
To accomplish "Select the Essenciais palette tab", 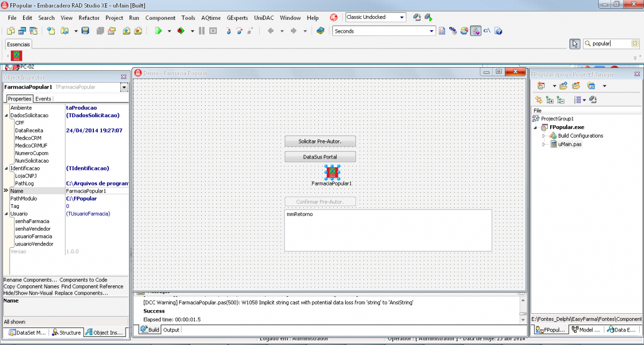I will [x=19, y=44].
